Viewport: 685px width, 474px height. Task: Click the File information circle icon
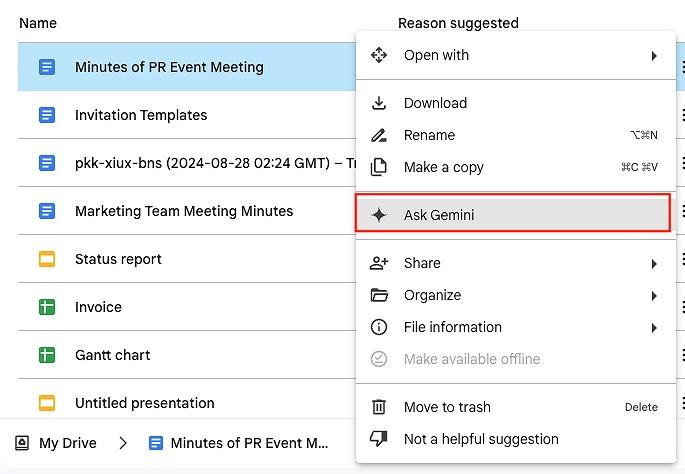tap(379, 327)
